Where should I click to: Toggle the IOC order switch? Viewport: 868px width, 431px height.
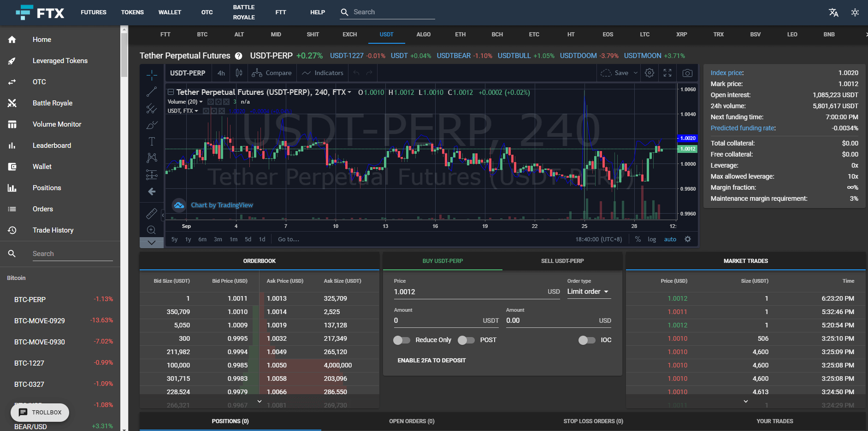click(587, 340)
